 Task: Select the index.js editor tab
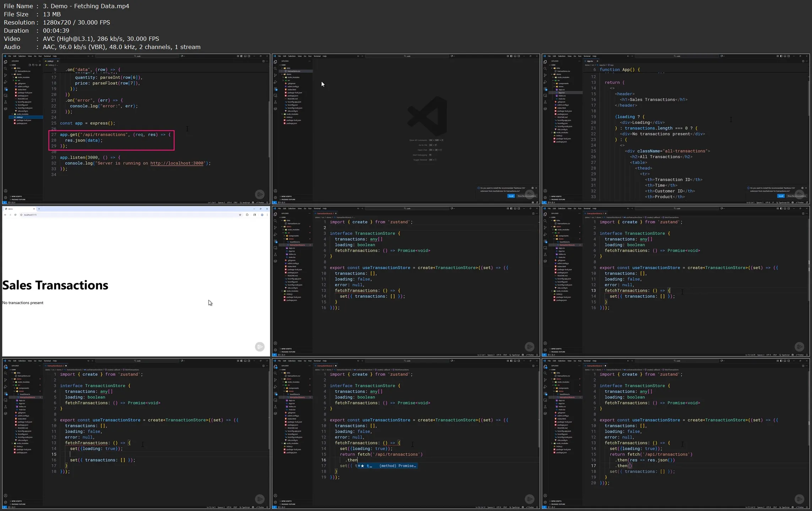coord(50,61)
